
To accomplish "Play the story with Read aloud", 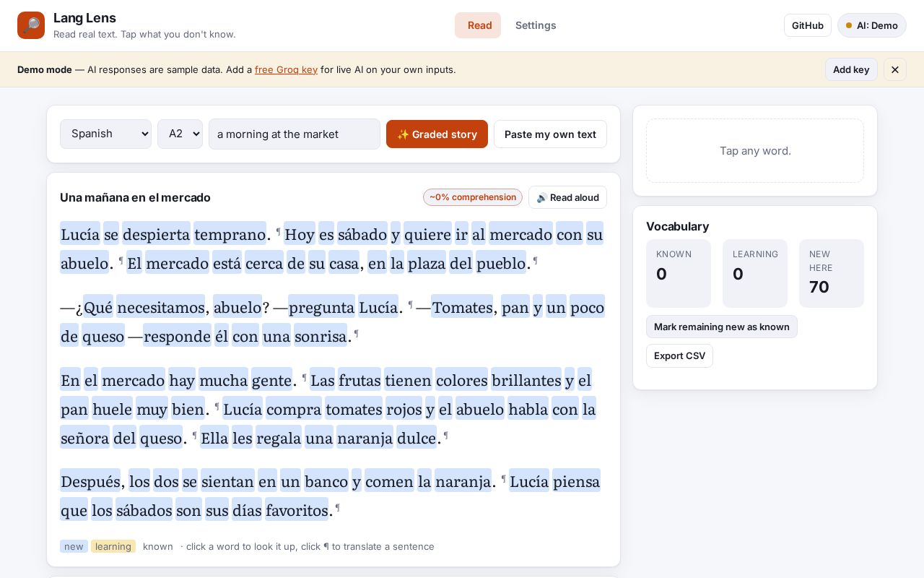I will click(567, 197).
